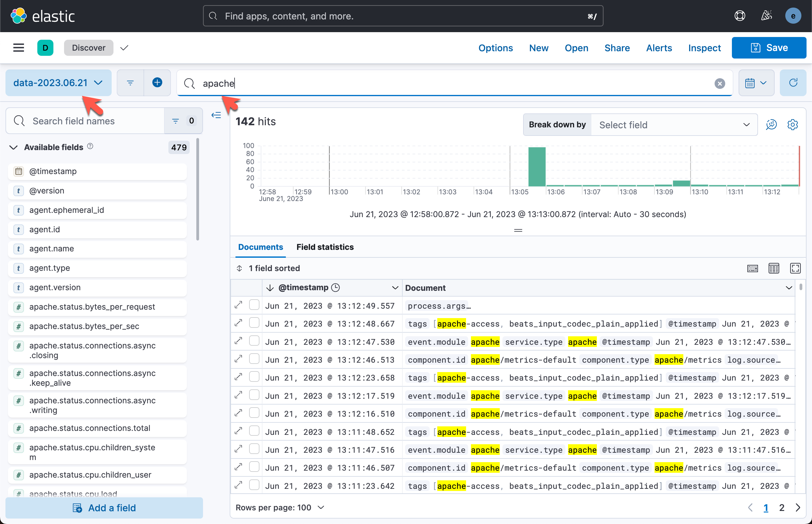Open the display options table icon

[773, 268]
